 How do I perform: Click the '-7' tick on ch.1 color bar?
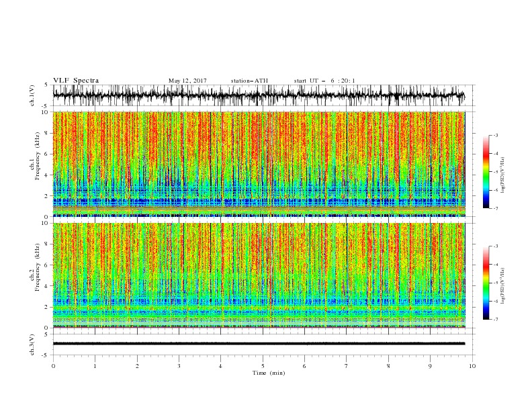495,209
